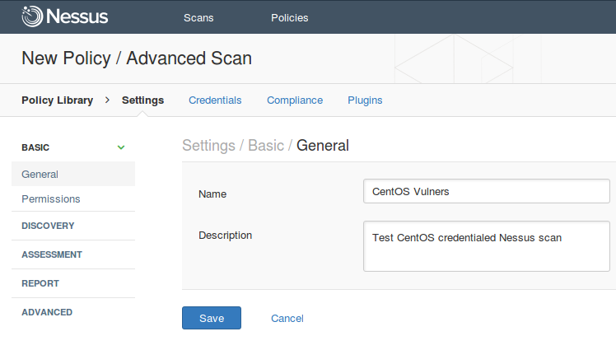Go back to Policy Library
Viewport: 616px width, 364px height.
tap(58, 100)
